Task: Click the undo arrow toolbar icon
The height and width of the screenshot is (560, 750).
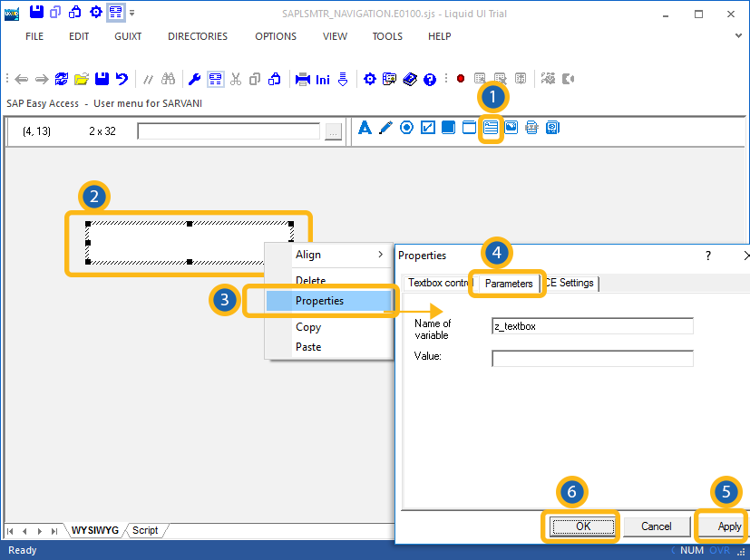Action: [x=122, y=79]
